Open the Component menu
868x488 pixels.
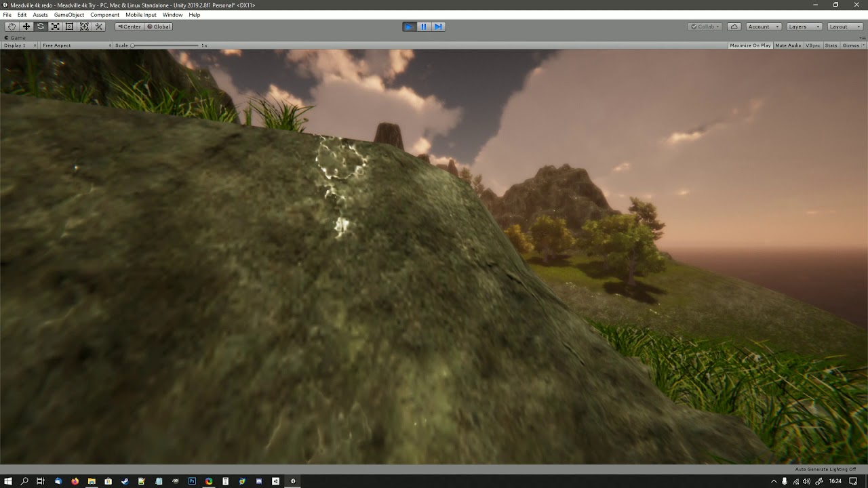pyautogui.click(x=105, y=15)
